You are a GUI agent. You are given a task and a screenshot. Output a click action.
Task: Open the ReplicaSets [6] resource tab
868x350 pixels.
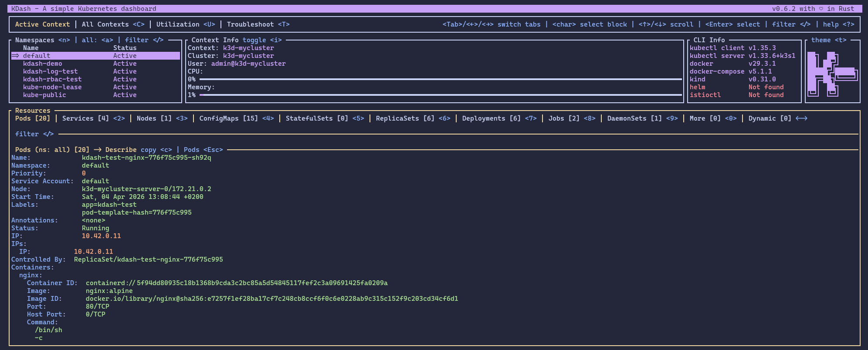tap(413, 118)
